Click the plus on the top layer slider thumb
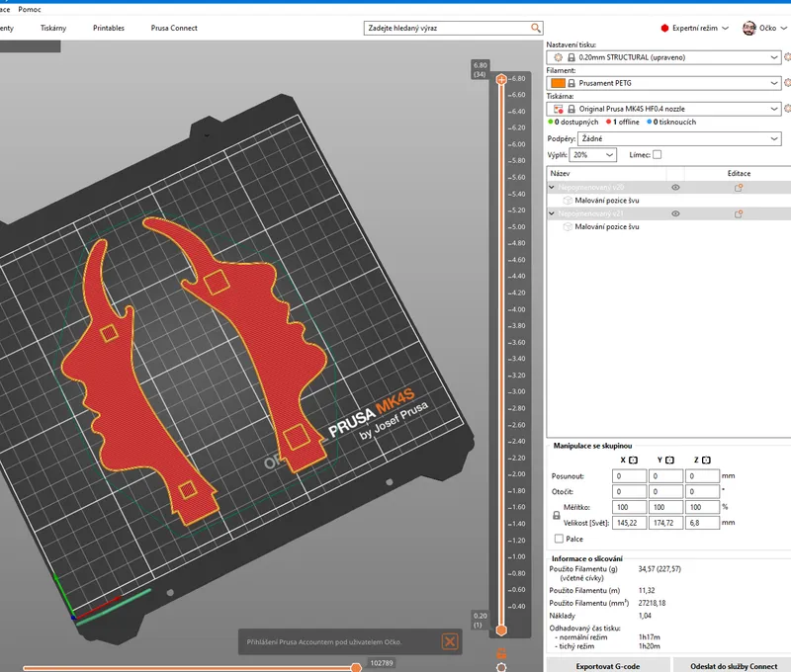This screenshot has height=672, width=791. pyautogui.click(x=501, y=79)
